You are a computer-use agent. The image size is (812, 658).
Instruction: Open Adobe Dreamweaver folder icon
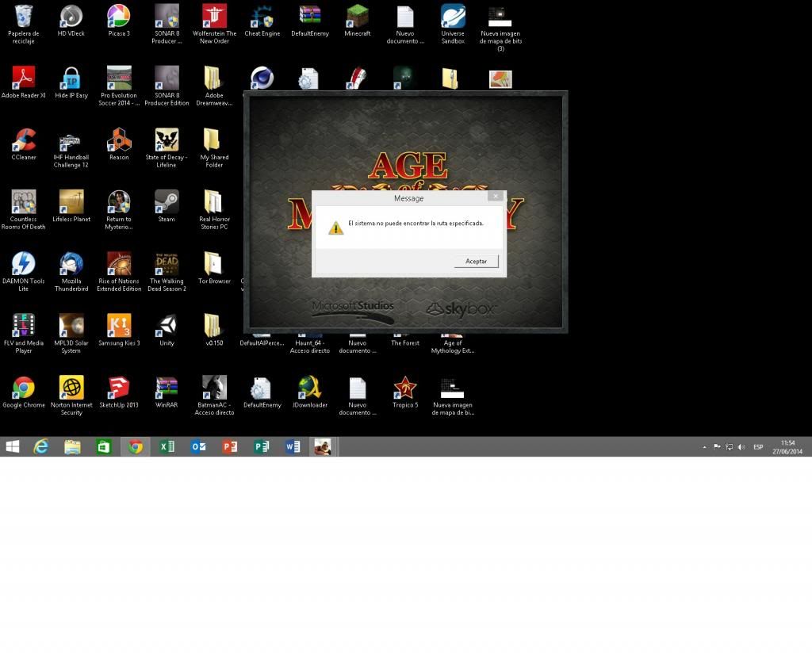coord(214,86)
